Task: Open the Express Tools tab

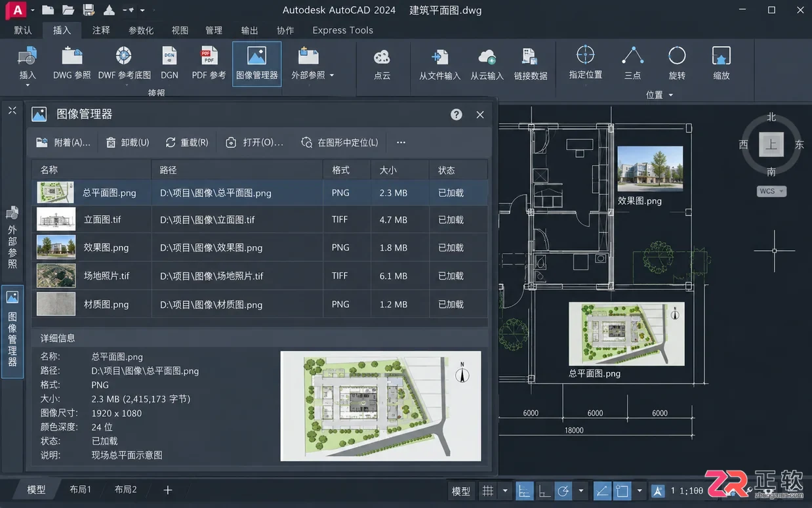Action: pos(342,30)
